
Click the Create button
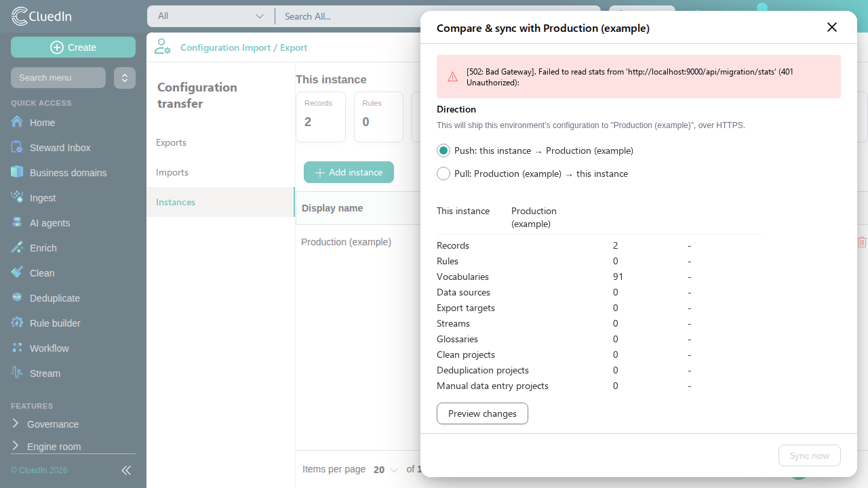73,47
